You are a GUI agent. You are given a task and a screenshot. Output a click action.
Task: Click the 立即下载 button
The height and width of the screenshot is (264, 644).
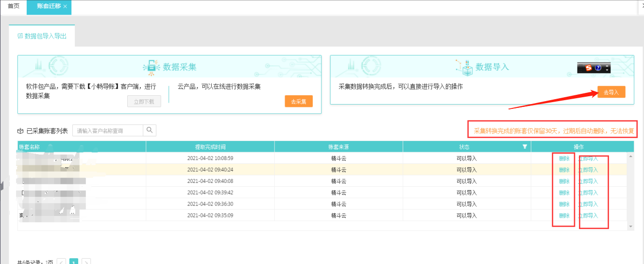pyautogui.click(x=144, y=101)
